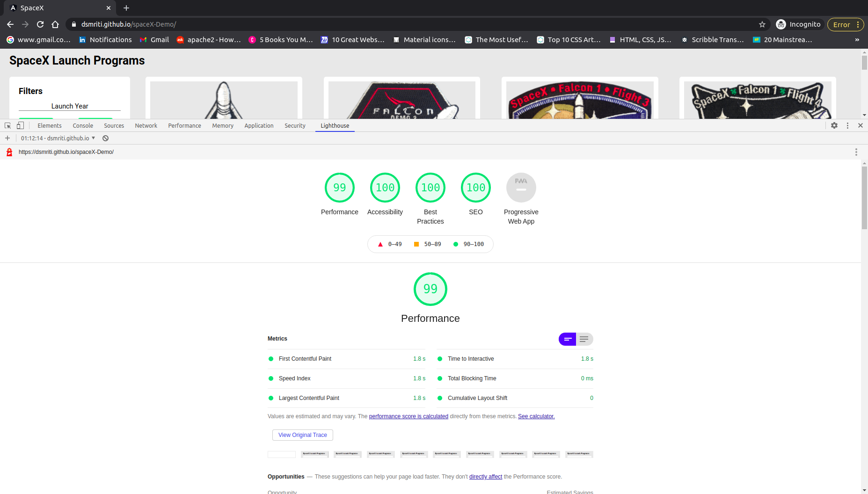Reload the page with the refresh icon
Screen dimensions: 868x494
pos(40,24)
